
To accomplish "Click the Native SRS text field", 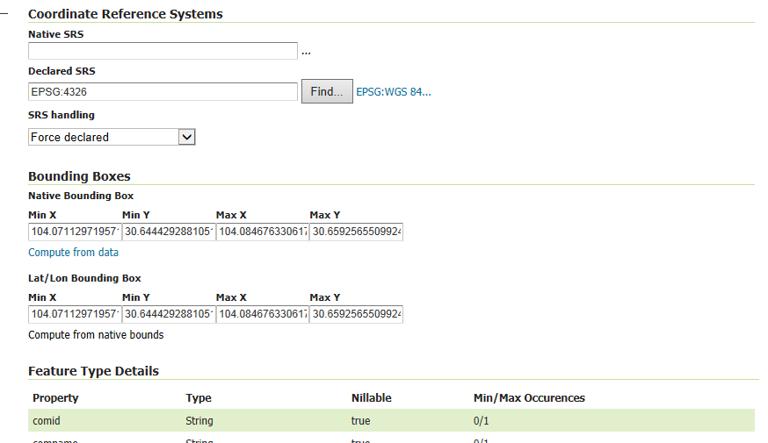I will click(x=162, y=51).
